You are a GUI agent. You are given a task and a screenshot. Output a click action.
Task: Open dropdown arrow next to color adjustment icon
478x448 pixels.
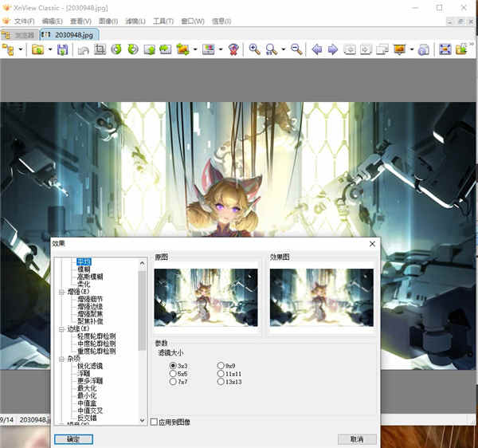tap(221, 49)
